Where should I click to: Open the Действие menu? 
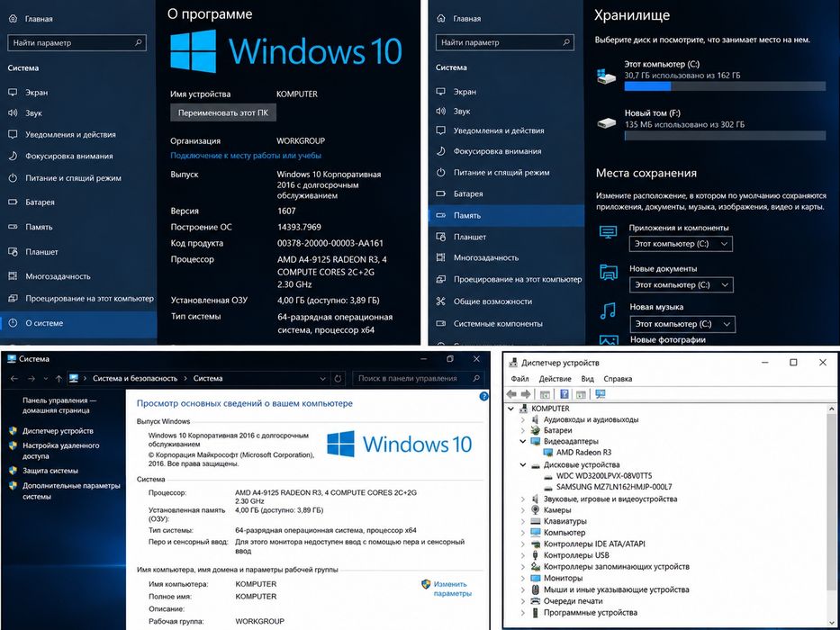555,379
